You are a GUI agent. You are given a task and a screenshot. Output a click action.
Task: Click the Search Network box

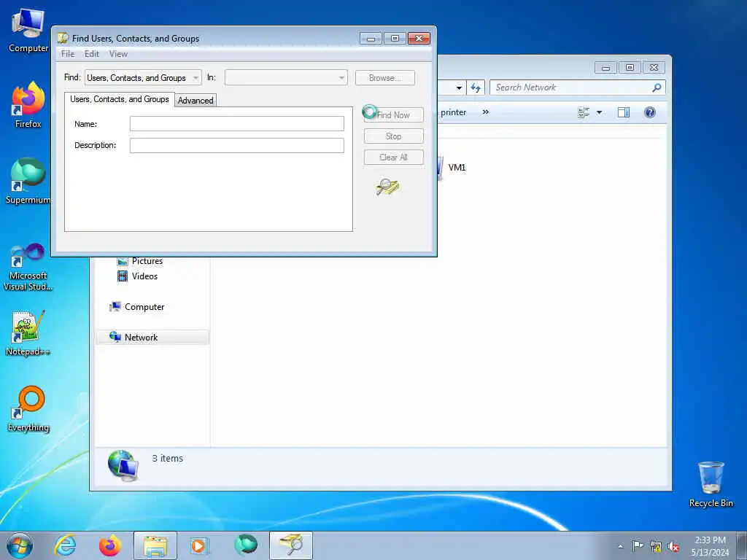point(572,87)
